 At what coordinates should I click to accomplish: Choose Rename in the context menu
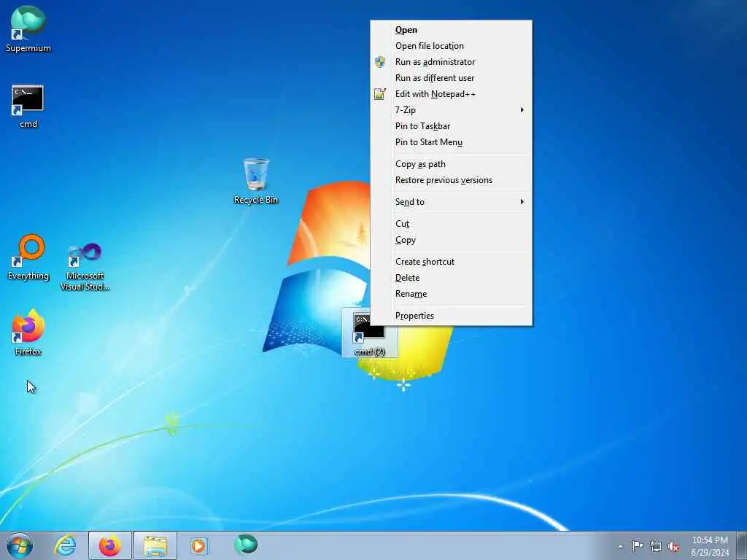tap(451, 294)
